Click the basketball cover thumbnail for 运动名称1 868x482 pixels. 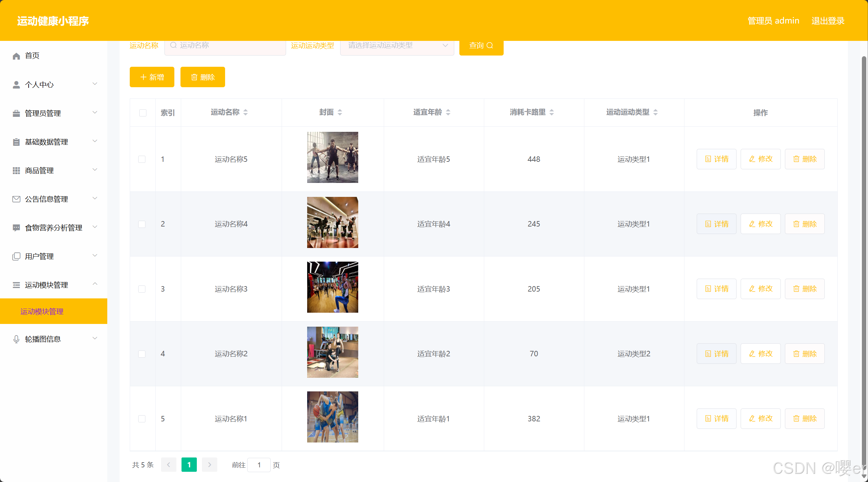pyautogui.click(x=332, y=417)
